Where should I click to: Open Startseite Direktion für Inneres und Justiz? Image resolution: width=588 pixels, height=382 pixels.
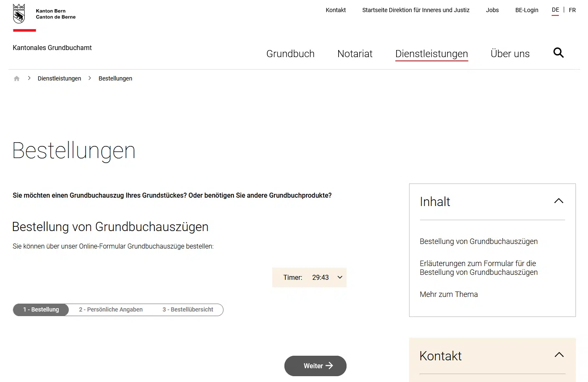415,10
